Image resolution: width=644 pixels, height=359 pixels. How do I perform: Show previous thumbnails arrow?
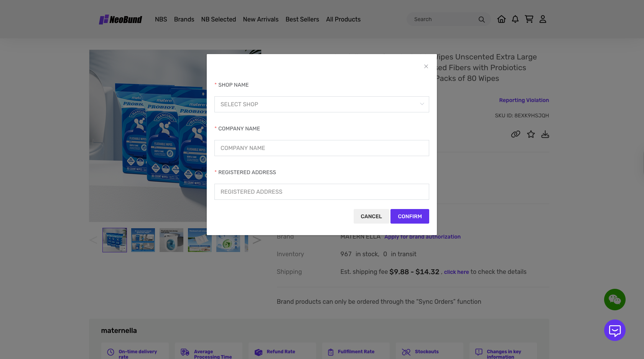pyautogui.click(x=93, y=240)
